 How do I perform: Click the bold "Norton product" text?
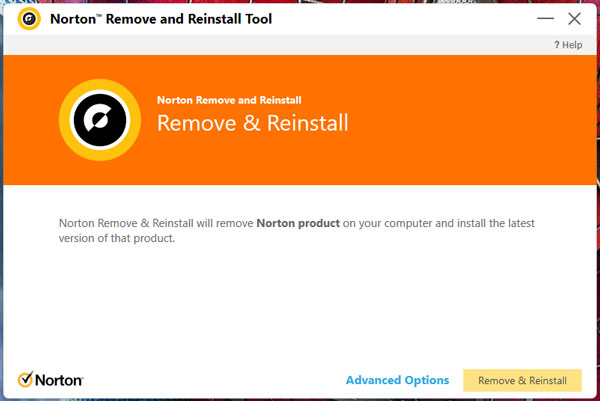298,223
